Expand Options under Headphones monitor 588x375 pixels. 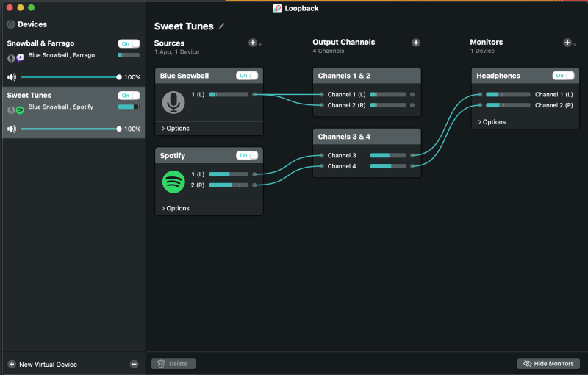[x=492, y=122]
